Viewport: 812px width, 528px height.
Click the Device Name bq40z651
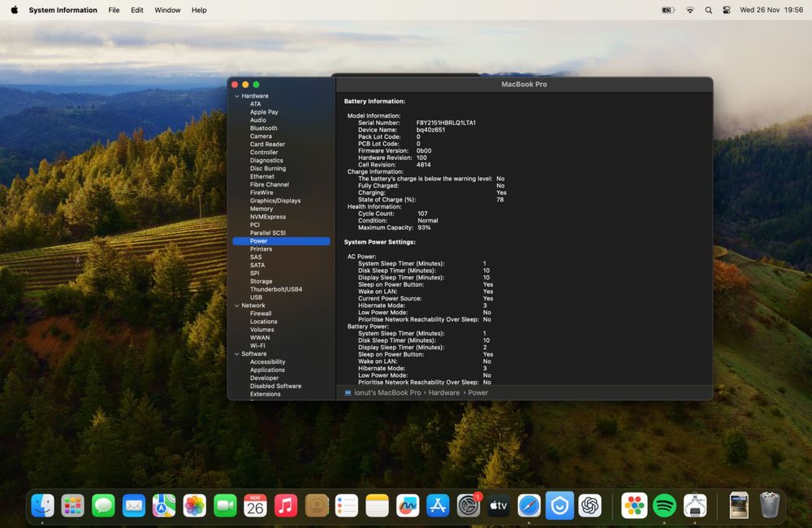[x=430, y=129]
